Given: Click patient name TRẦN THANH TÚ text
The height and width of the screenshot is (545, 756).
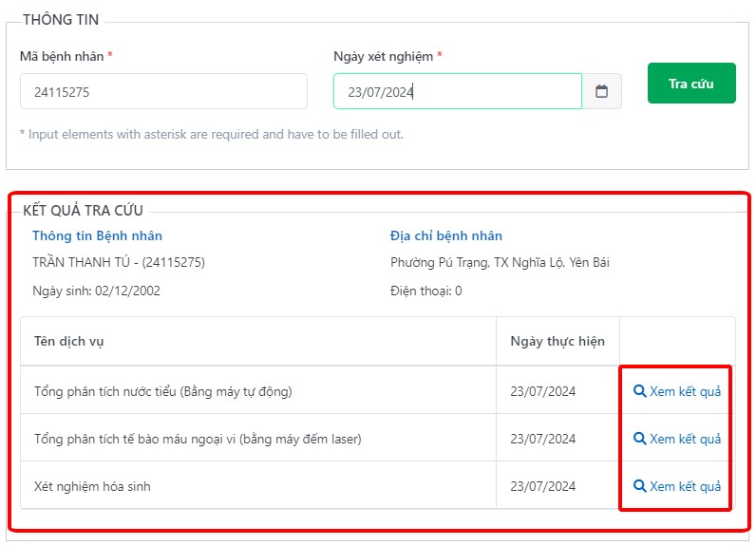Looking at the screenshot, I should click(x=81, y=262).
